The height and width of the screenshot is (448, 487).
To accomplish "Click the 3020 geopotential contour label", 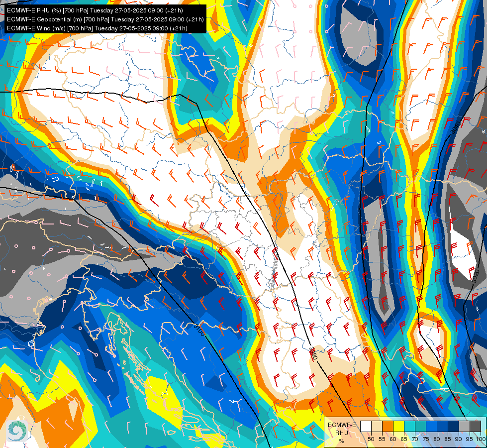I will point(476,276).
